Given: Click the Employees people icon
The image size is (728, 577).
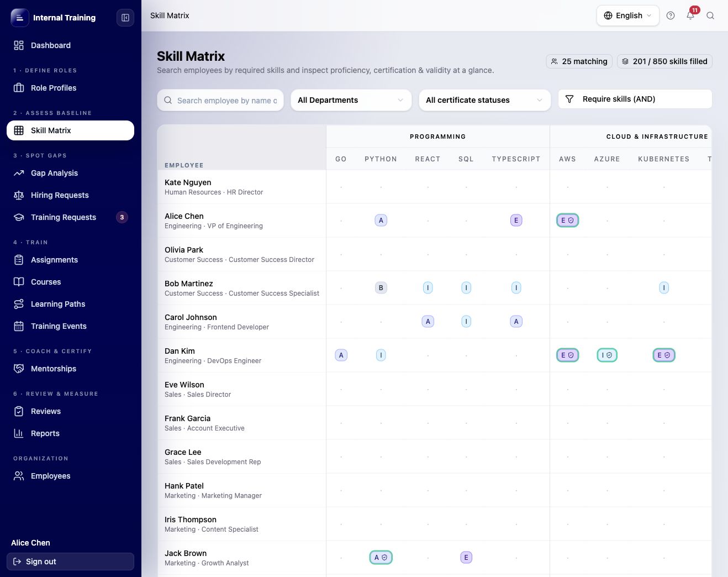Looking at the screenshot, I should pyautogui.click(x=19, y=476).
